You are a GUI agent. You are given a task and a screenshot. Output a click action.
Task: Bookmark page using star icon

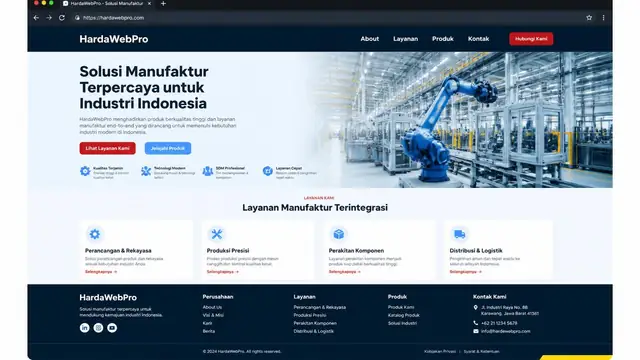click(x=589, y=18)
